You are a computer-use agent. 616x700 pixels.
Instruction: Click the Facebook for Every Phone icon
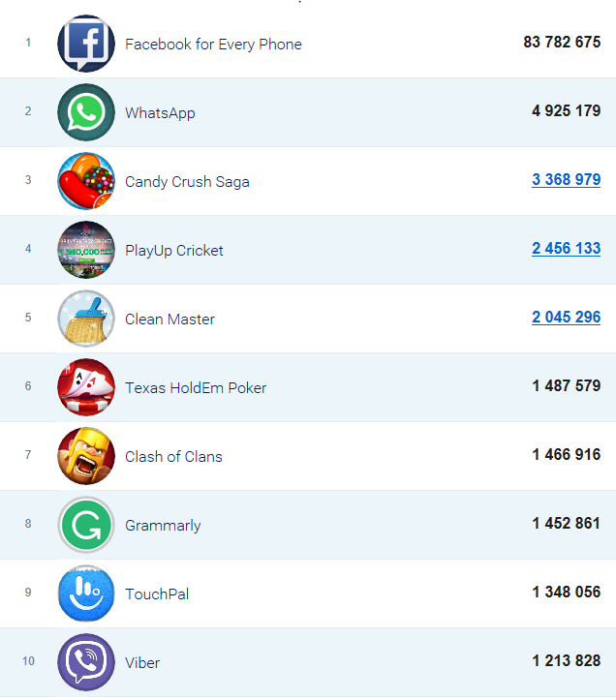click(x=86, y=44)
